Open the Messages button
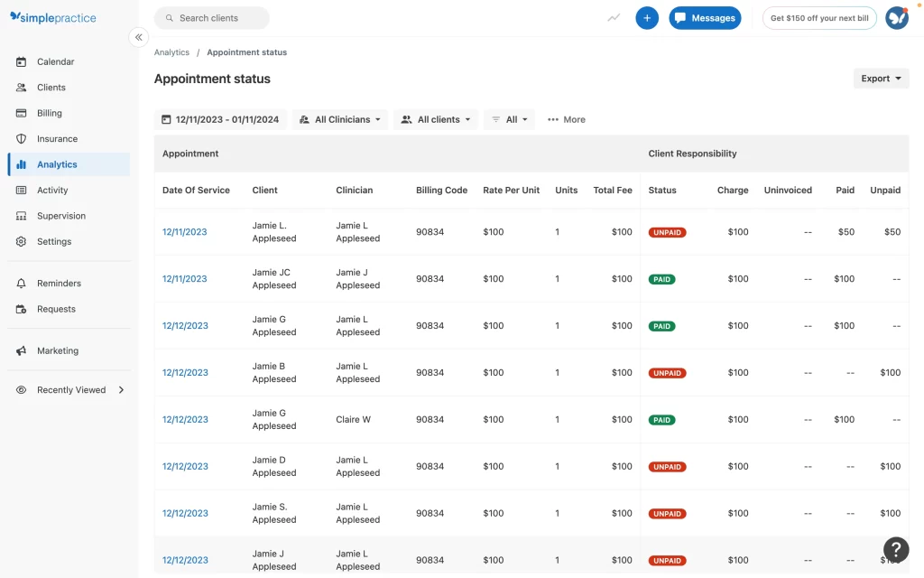The image size is (924, 578). pos(705,18)
